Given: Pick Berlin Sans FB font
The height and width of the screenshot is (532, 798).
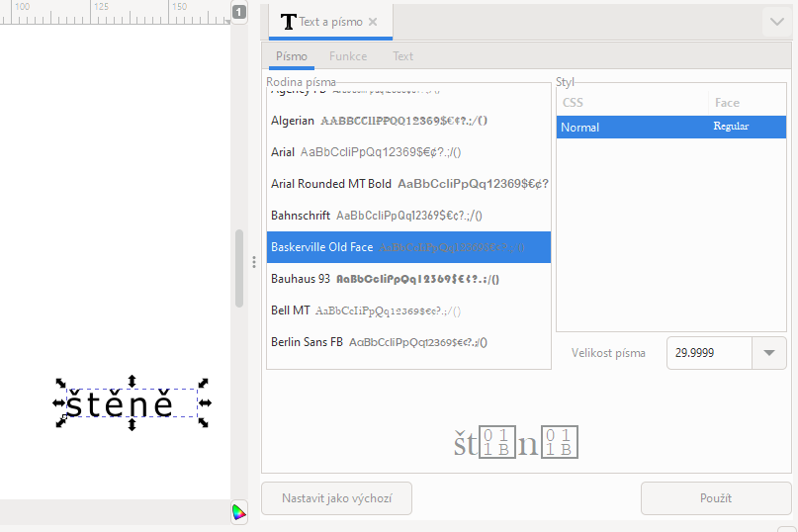Looking at the screenshot, I should point(408,342).
